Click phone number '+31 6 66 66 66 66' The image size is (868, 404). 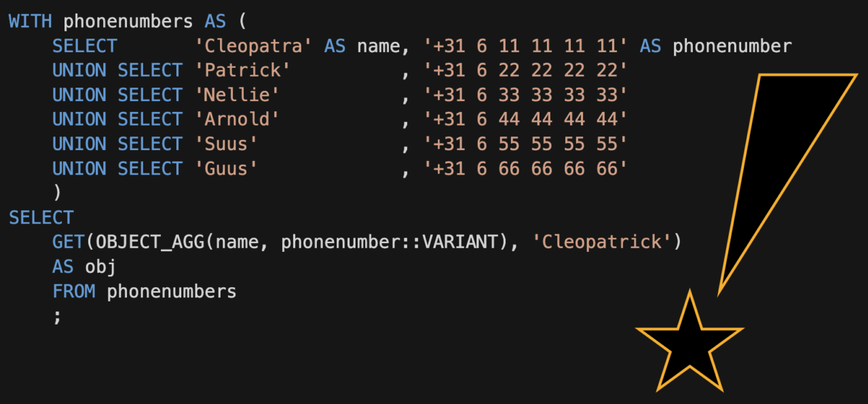tap(525, 168)
